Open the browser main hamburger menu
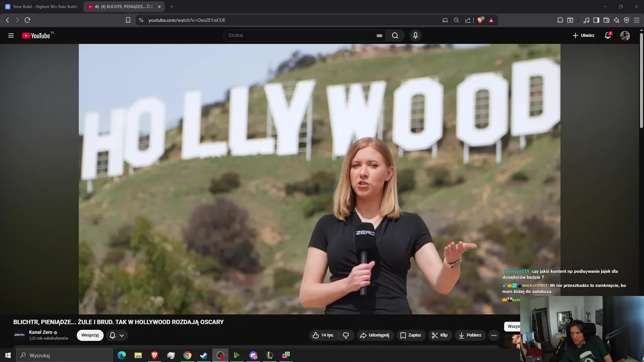 (637, 20)
